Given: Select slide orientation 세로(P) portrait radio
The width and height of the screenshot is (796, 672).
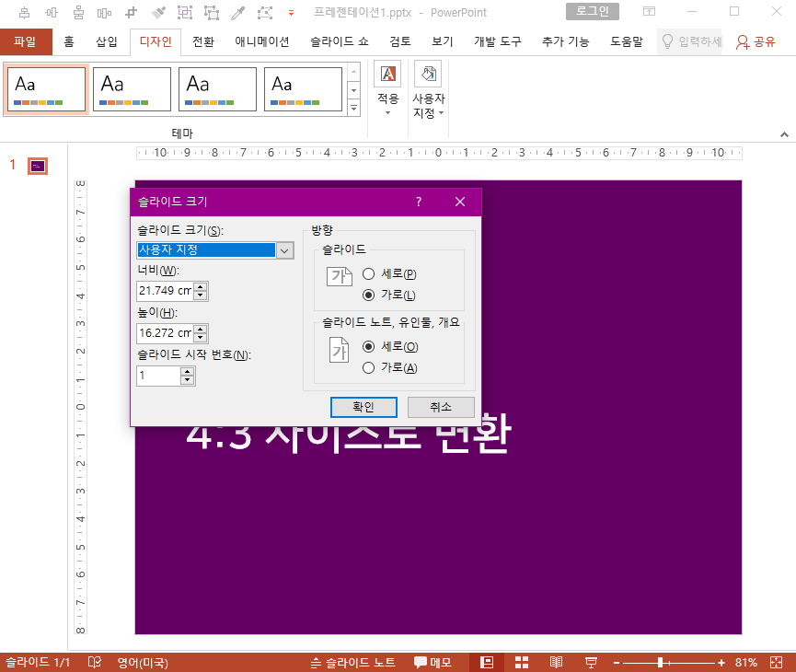Looking at the screenshot, I should (x=369, y=273).
